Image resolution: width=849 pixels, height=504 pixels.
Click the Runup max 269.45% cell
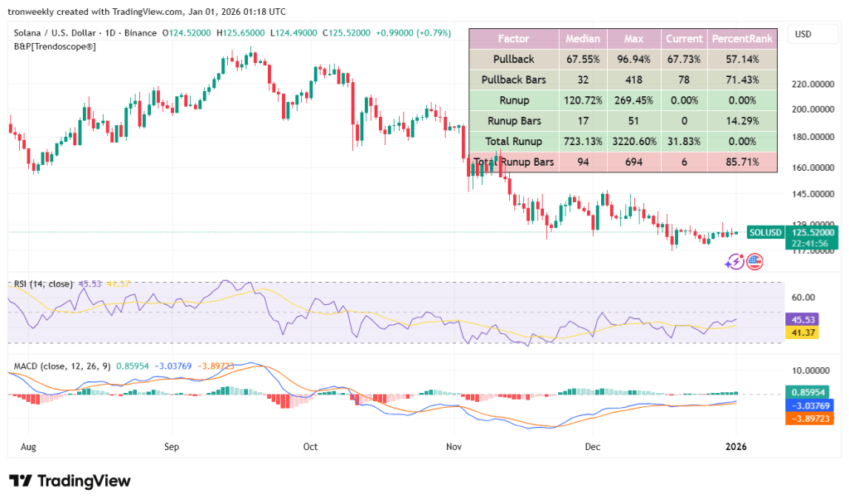[x=633, y=100]
